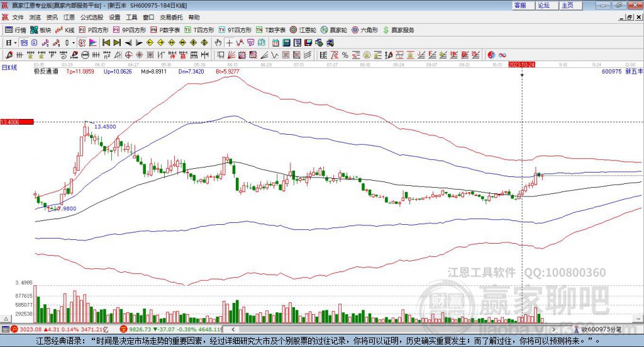Image resolution: width=644 pixels, height=347 pixels.
Task: Expand the candlestick style dropdown arrow
Action: (74, 43)
